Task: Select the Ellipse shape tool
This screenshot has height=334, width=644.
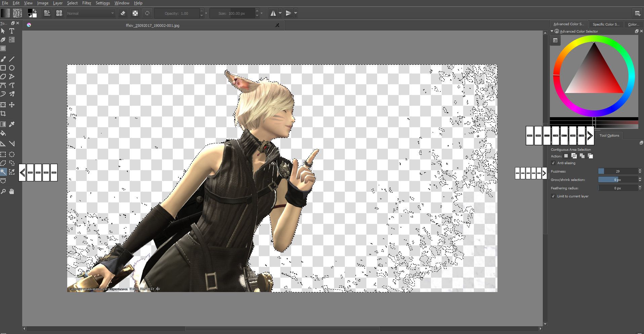Action: (x=12, y=68)
